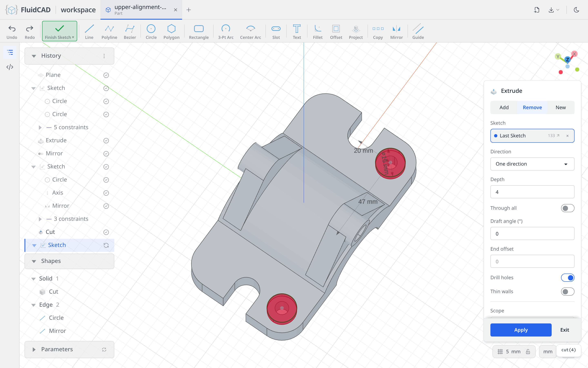Select the Center Arc tool
Image resolution: width=588 pixels, height=368 pixels.
point(251,32)
